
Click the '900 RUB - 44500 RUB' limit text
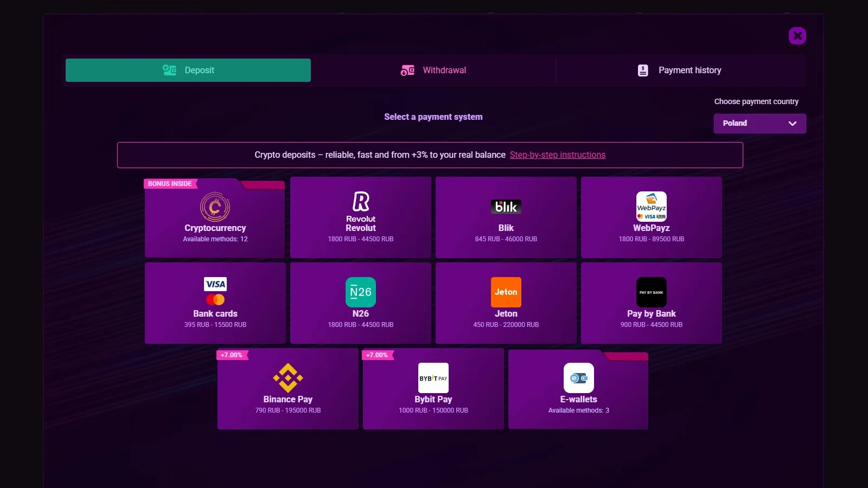click(652, 325)
